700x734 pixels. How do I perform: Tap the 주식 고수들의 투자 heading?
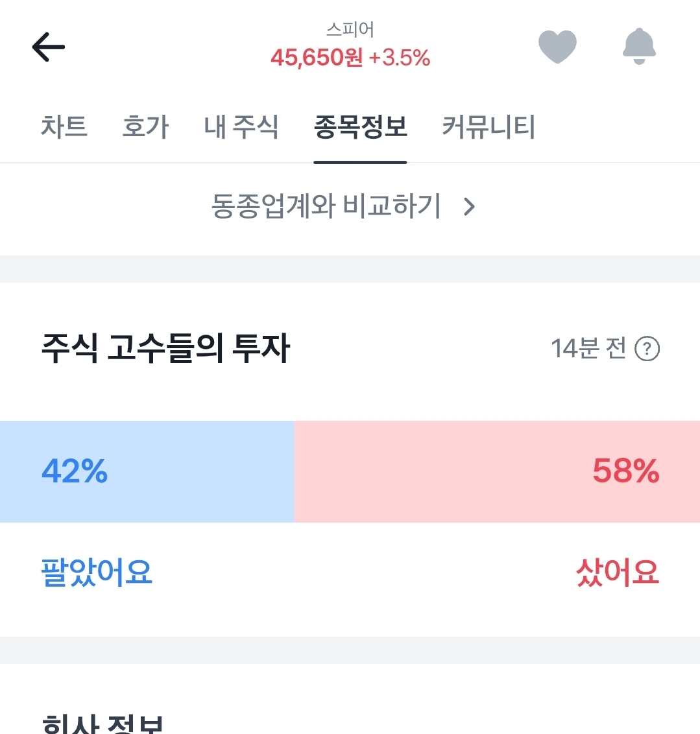165,349
